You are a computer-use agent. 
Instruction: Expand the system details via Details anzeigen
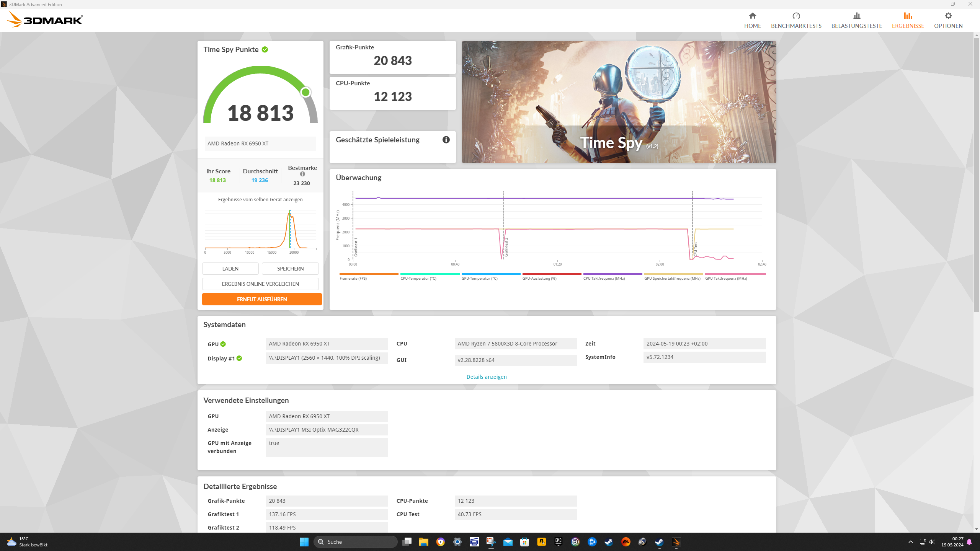(x=486, y=377)
